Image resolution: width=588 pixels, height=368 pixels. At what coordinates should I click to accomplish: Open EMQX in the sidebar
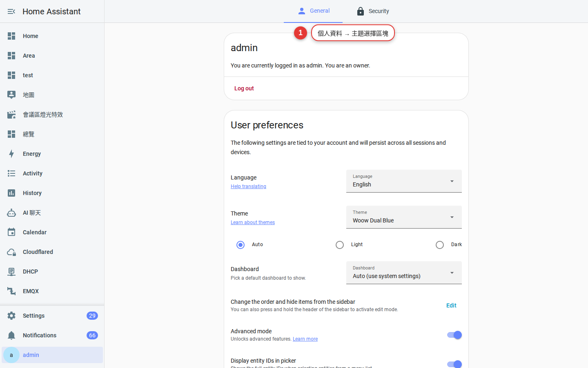pos(52,291)
